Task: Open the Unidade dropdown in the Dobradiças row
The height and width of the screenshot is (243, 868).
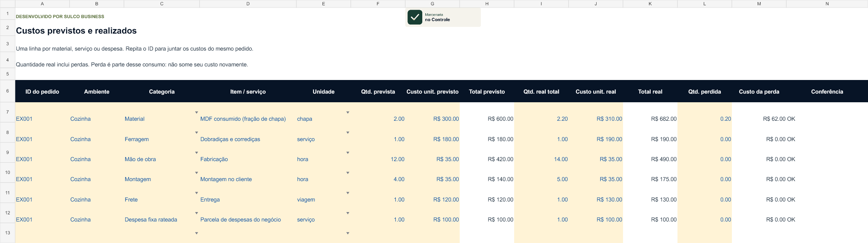Action: [348, 132]
